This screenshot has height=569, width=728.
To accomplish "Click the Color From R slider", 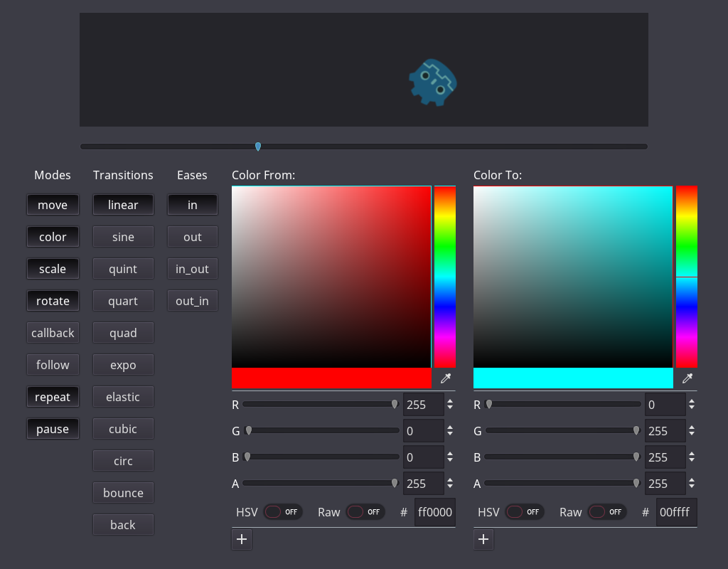I will point(321,404).
